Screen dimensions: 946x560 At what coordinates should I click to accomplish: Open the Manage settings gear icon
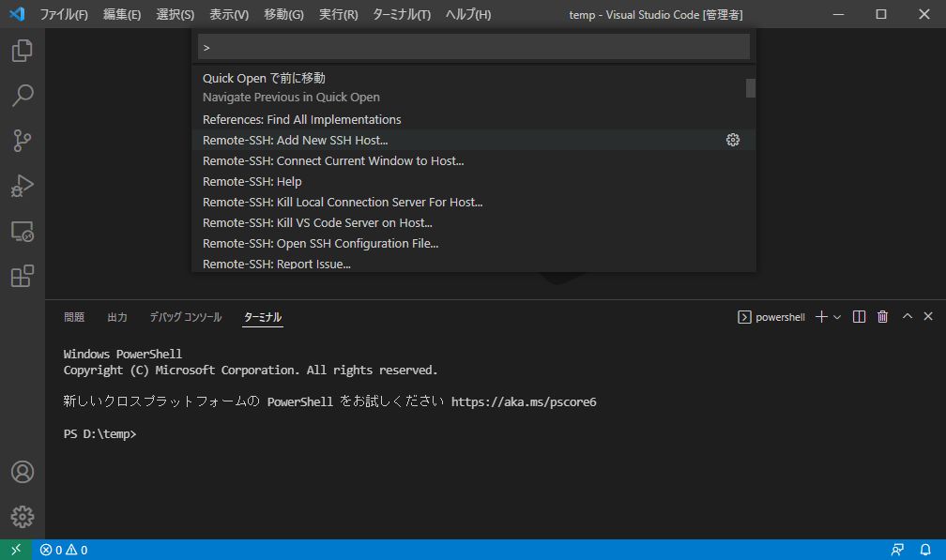tap(22, 516)
